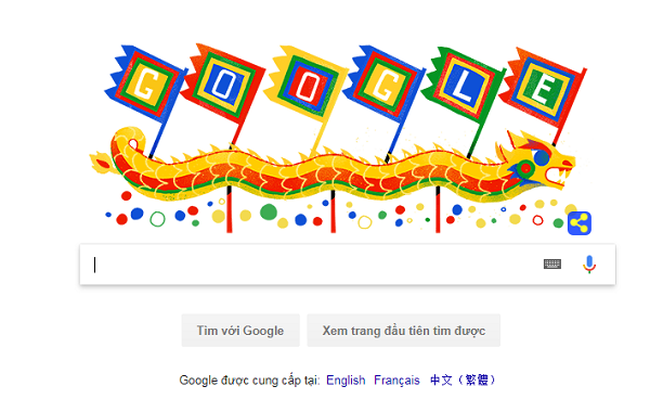This screenshot has width=650, height=399.
Task: Click Xem trang đầu tiên tìm được
Action: coord(403,330)
